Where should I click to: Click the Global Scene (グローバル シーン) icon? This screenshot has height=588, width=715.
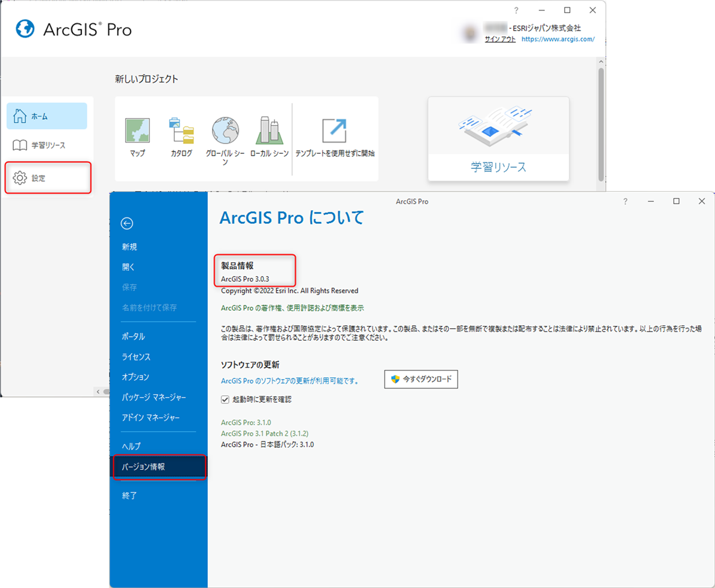(225, 131)
